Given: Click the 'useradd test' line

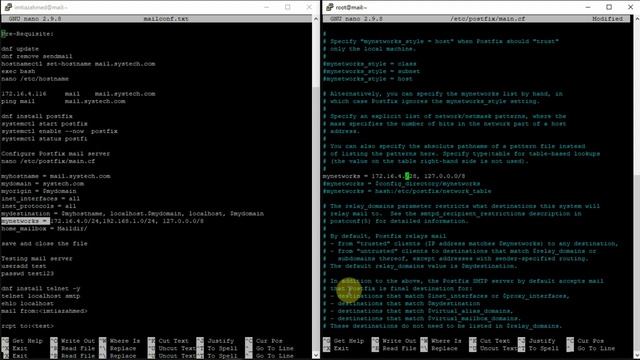Looking at the screenshot, I should 24,266.
